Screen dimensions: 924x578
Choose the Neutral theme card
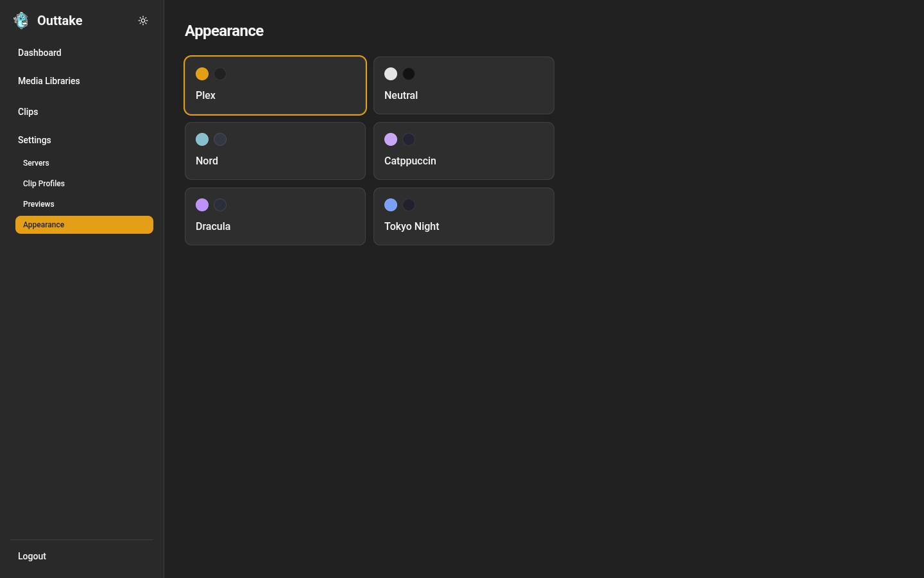pyautogui.click(x=464, y=85)
